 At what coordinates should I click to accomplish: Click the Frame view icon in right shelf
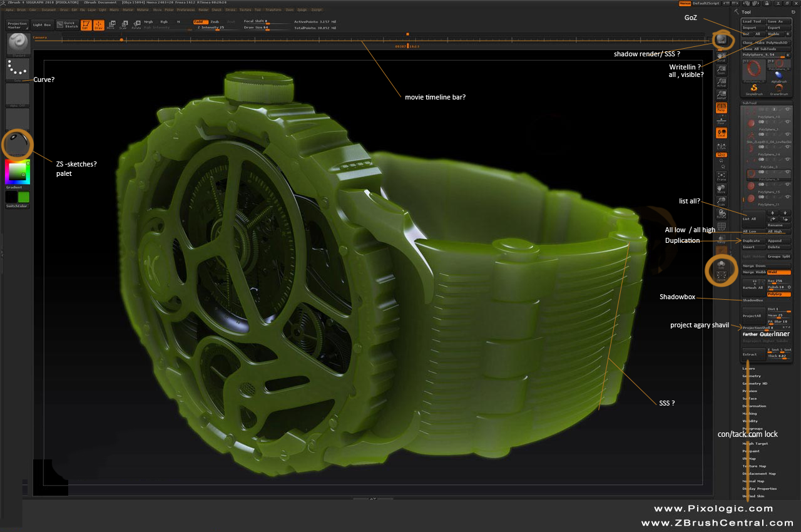[722, 176]
